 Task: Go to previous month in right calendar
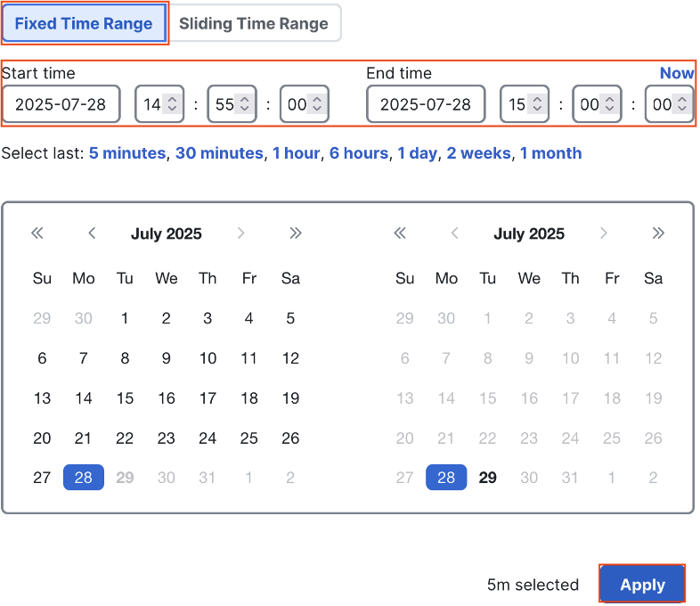pos(455,233)
